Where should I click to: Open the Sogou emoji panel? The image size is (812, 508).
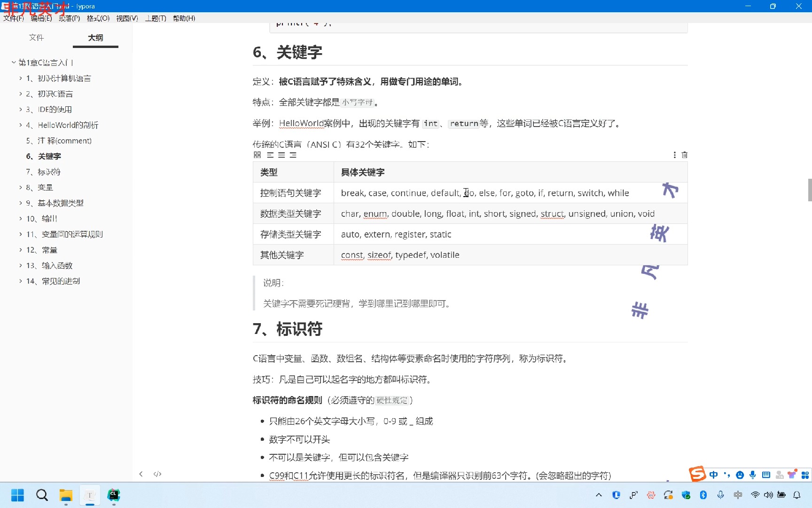click(740, 475)
